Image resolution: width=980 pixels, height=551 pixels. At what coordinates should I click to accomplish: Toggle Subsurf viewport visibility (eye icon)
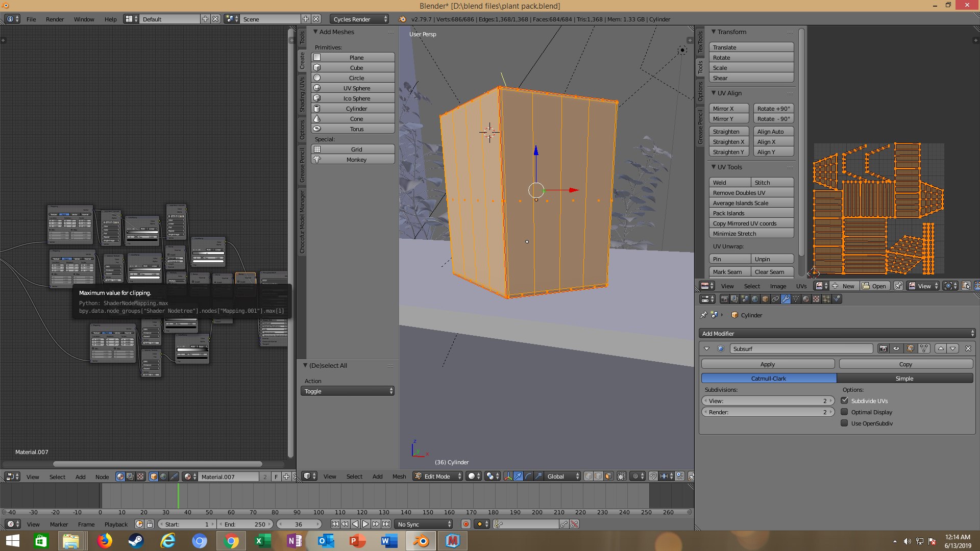pos(896,348)
